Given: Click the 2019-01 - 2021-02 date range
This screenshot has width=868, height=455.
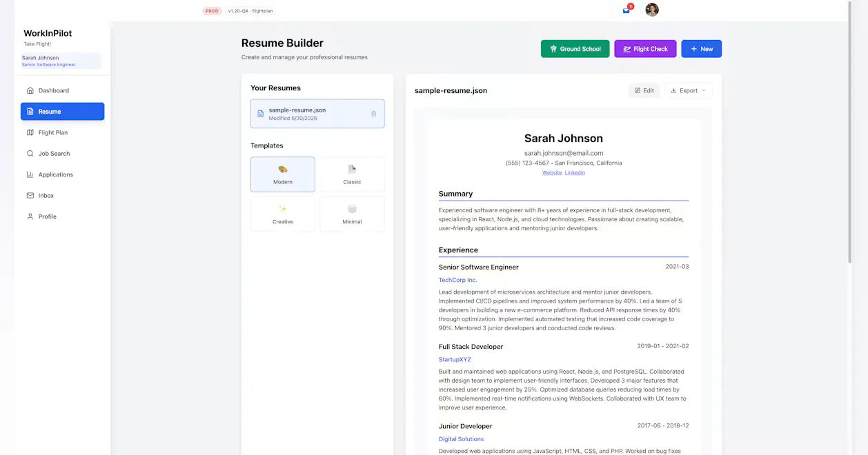Looking at the screenshot, I should (x=663, y=346).
